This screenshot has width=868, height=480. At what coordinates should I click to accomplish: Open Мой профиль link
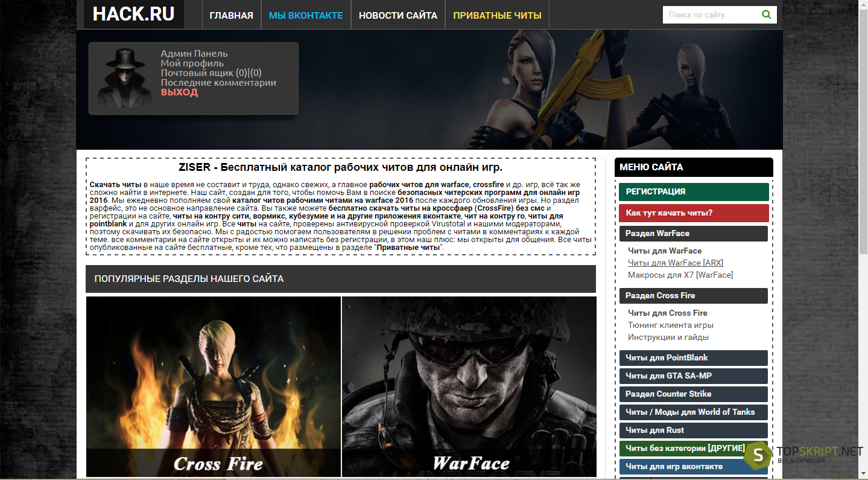[x=192, y=63]
